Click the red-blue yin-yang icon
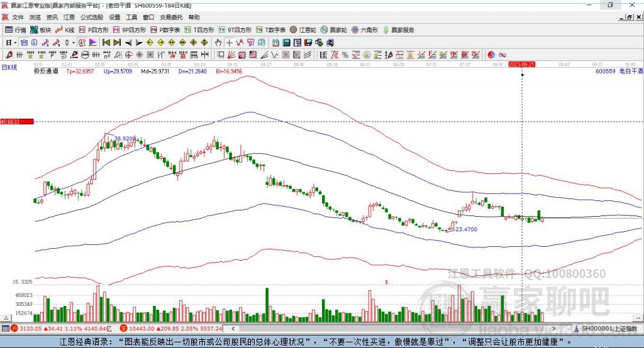 (x=491, y=55)
